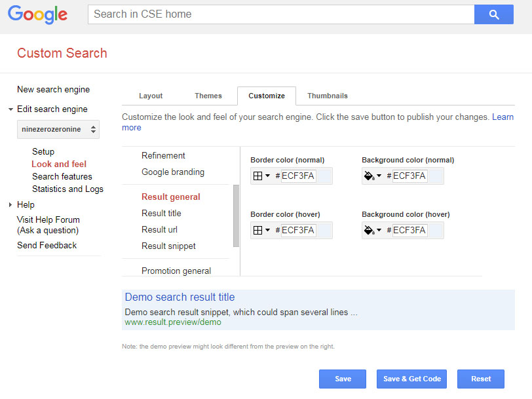Screen dimensions: 532x399
Task: Open the Help link in sidebar
Action: point(26,204)
